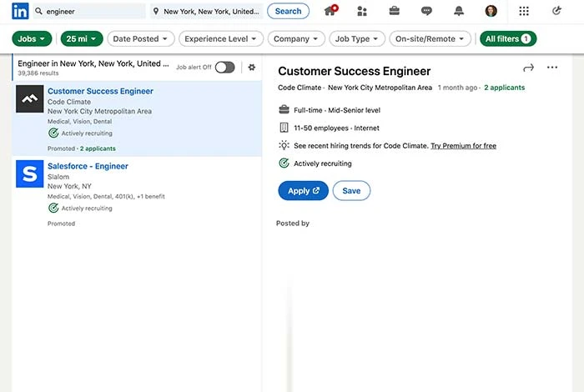Click the green 2 applicants text in details header

(504, 88)
